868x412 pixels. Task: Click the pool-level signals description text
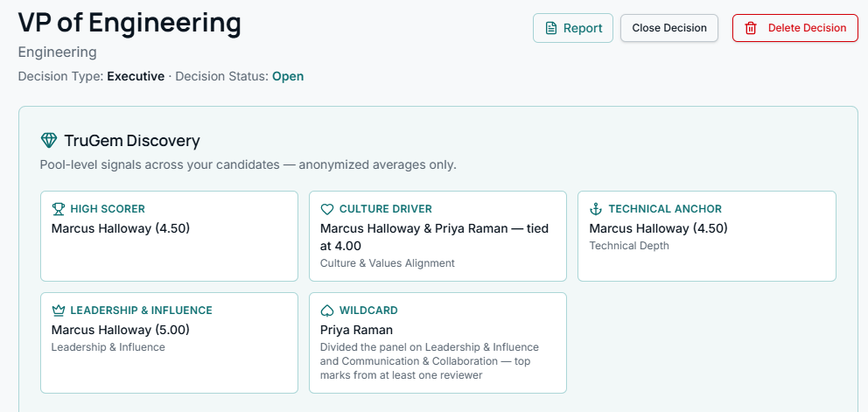[248, 165]
